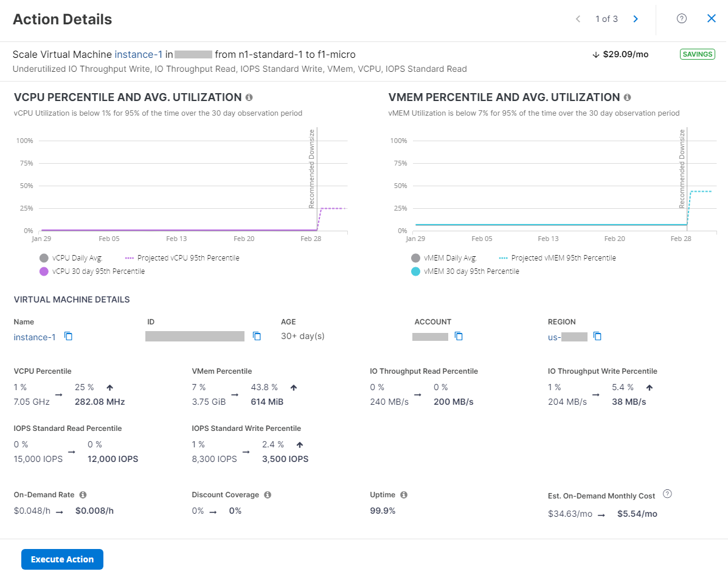
Task: Toggle vMEM 30 day 95th Percentile legend series
Action: pyautogui.click(x=465, y=271)
